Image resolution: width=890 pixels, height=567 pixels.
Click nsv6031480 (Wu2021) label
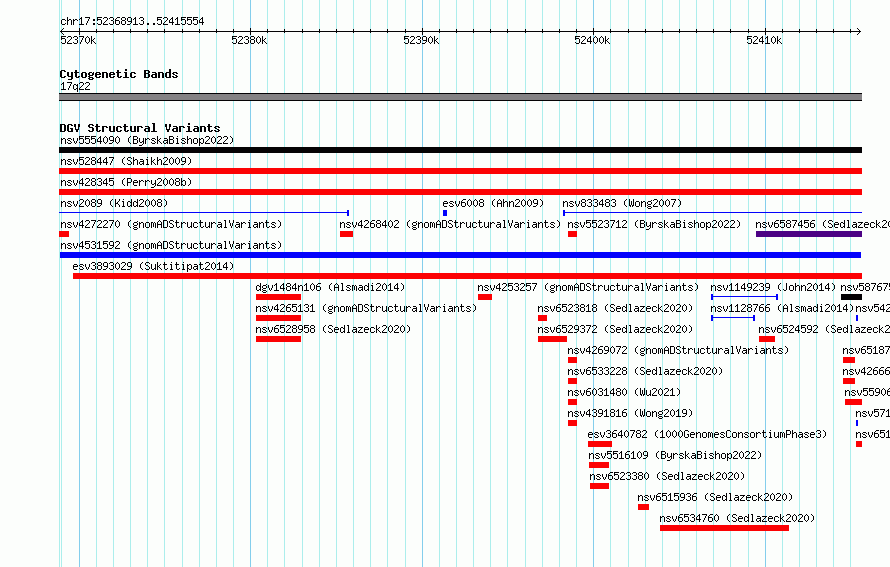pyautogui.click(x=624, y=392)
